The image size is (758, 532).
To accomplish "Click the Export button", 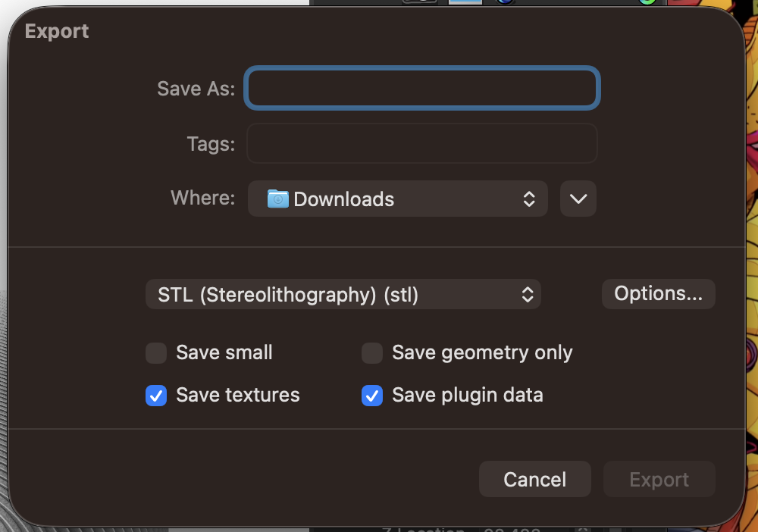I will pos(659,480).
